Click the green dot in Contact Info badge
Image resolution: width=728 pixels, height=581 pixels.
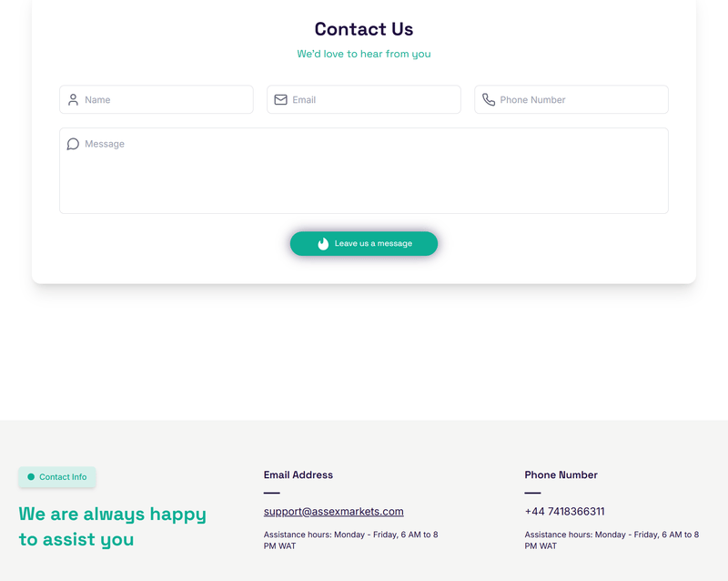[31, 477]
